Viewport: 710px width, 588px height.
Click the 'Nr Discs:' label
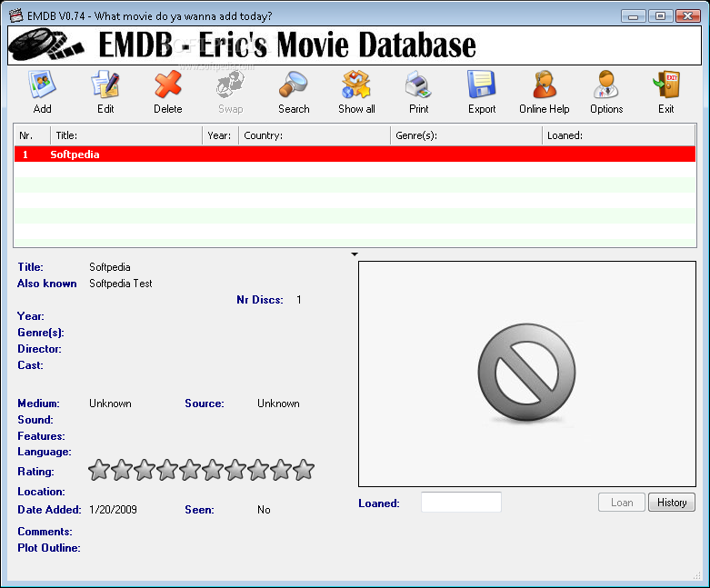point(260,300)
